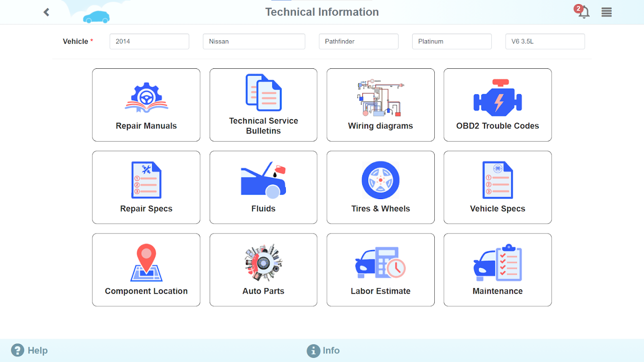Click the Labor Estimate calculator clock icon

pos(380,263)
